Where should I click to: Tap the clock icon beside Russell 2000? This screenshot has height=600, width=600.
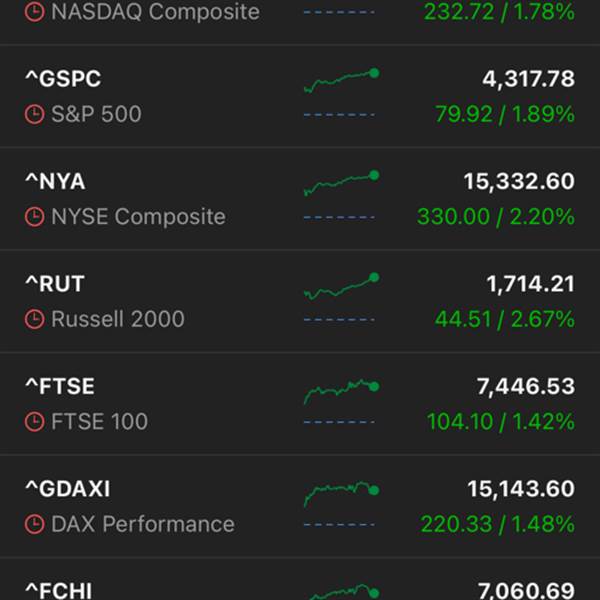coord(34,319)
